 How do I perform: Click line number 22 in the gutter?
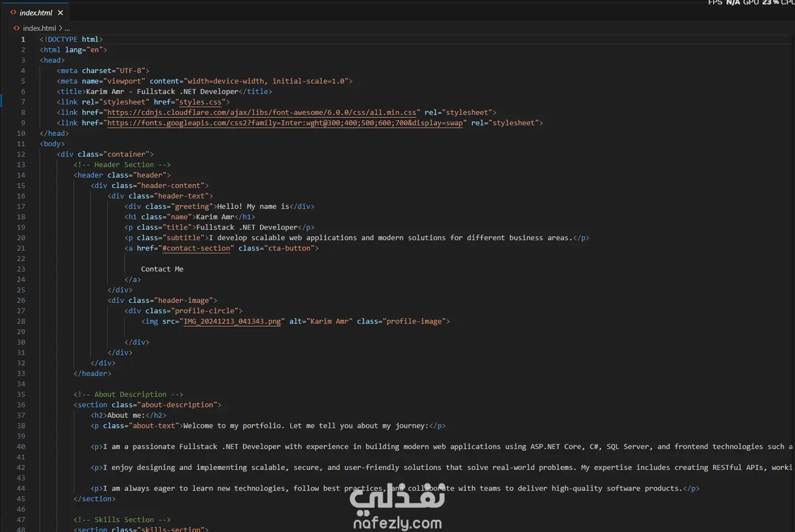tap(21, 259)
